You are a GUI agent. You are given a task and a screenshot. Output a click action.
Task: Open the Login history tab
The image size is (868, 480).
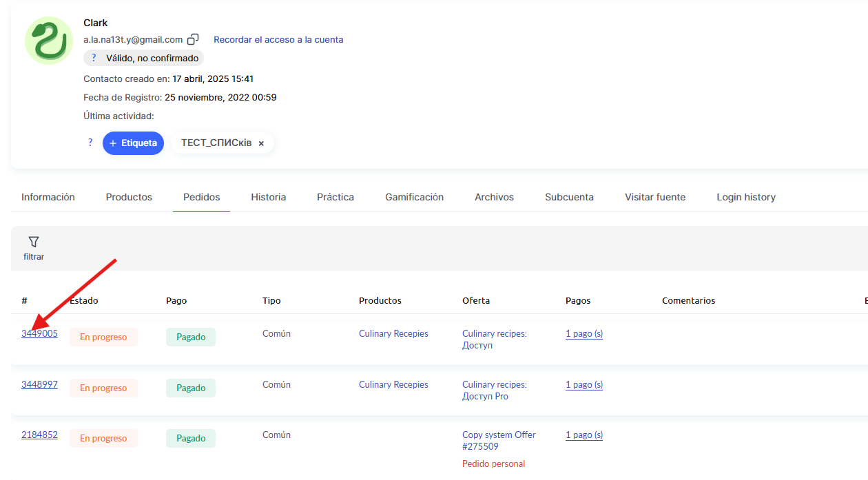pos(745,197)
